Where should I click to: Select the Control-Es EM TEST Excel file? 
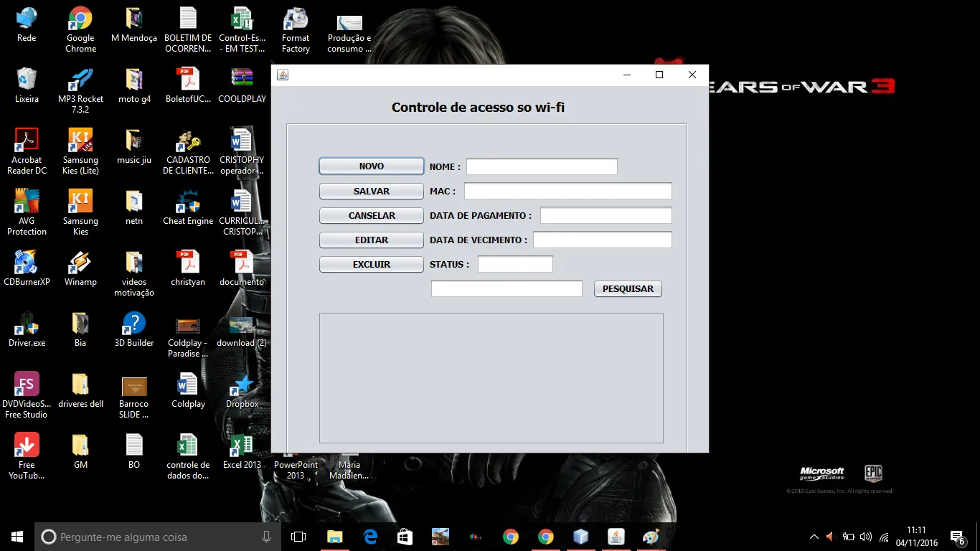click(x=242, y=30)
